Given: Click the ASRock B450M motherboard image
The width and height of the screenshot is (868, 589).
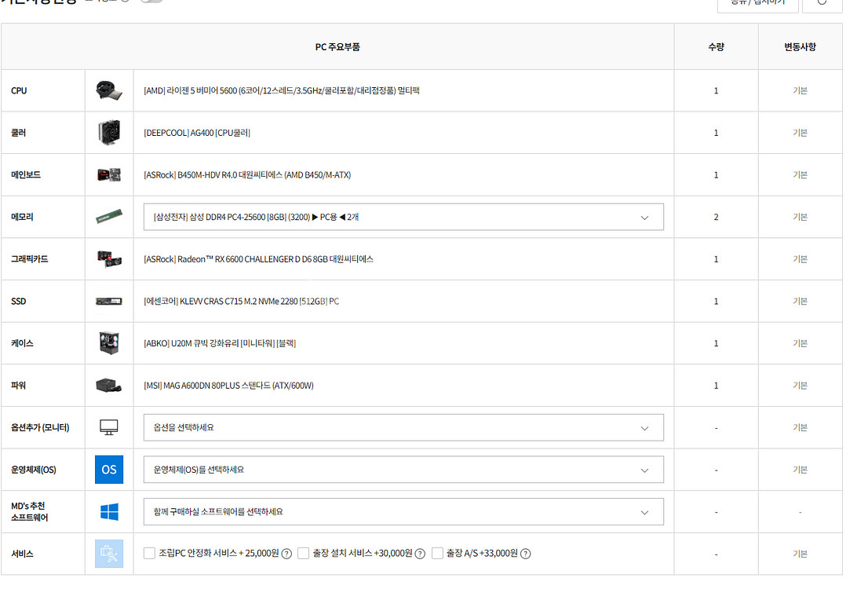Looking at the screenshot, I should (x=109, y=174).
